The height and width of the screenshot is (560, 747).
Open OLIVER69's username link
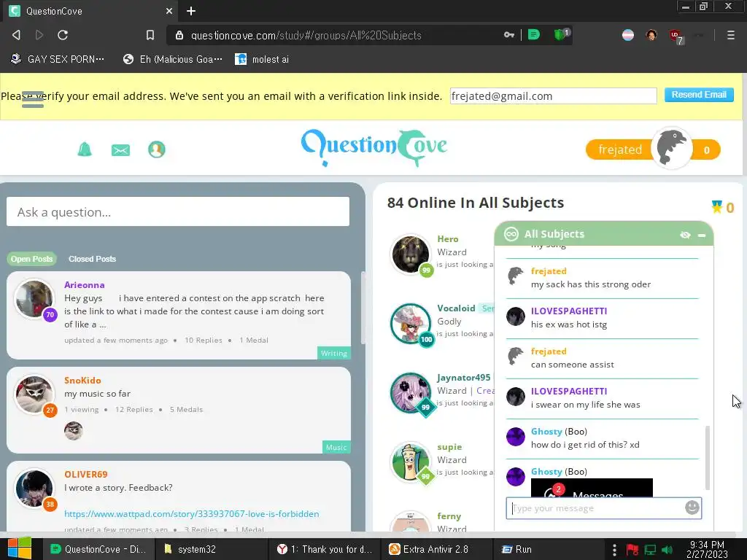pos(86,474)
